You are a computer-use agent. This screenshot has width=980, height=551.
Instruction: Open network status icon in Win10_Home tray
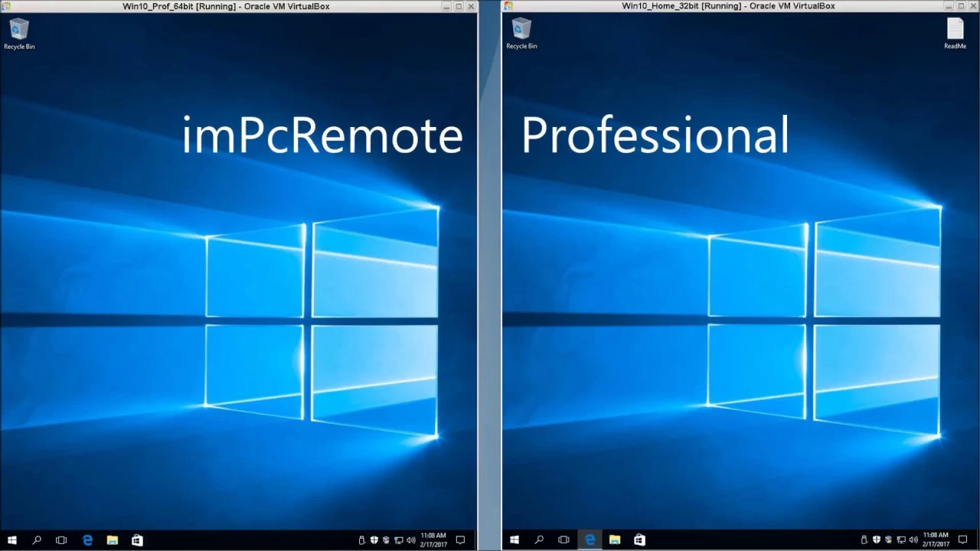901,540
